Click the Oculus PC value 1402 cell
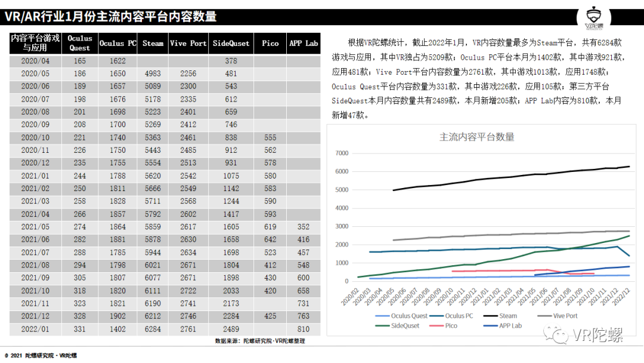This screenshot has width=644, height=363. 117,329
